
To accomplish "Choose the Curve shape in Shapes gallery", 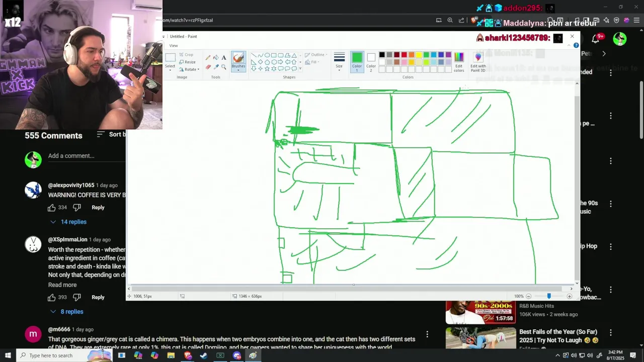I will (x=261, y=55).
